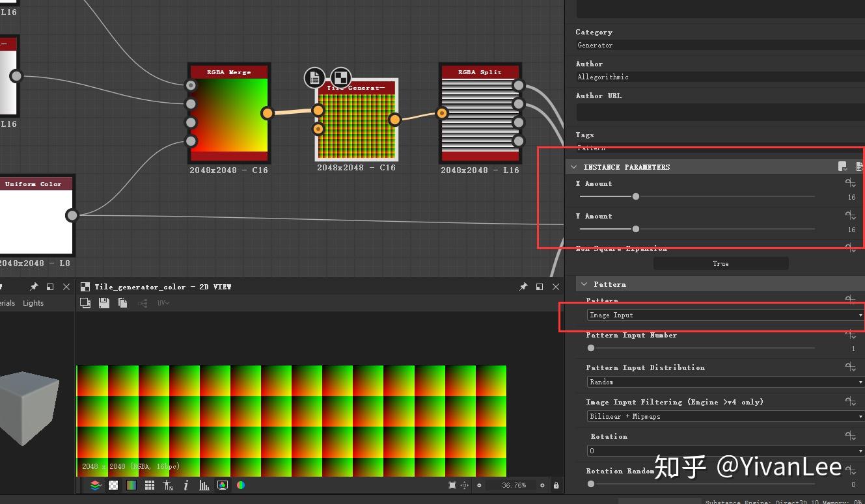Save the 2D view image to disk
The height and width of the screenshot is (504, 865).
coord(103,303)
